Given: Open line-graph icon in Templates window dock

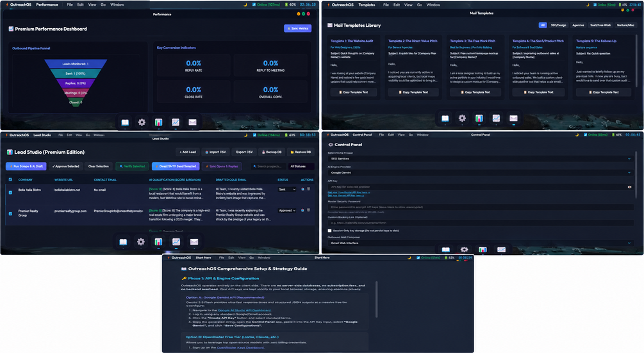Looking at the screenshot, I should (x=496, y=119).
